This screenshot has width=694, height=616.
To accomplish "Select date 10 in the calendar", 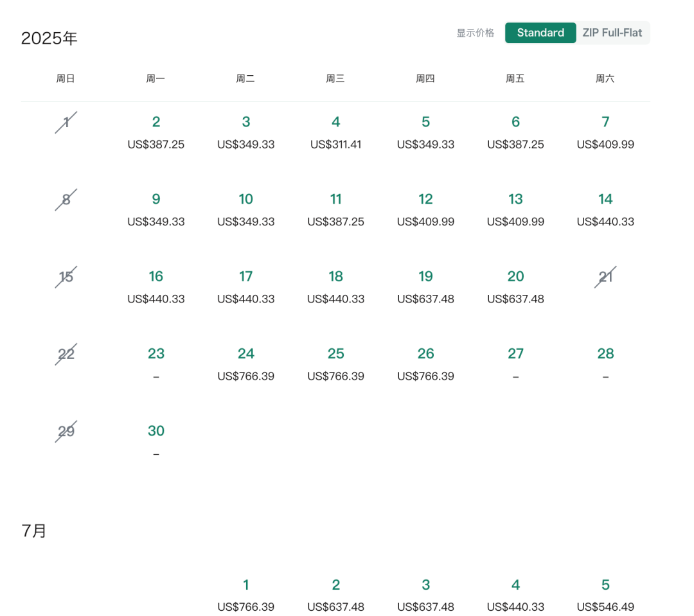I will click(245, 209).
